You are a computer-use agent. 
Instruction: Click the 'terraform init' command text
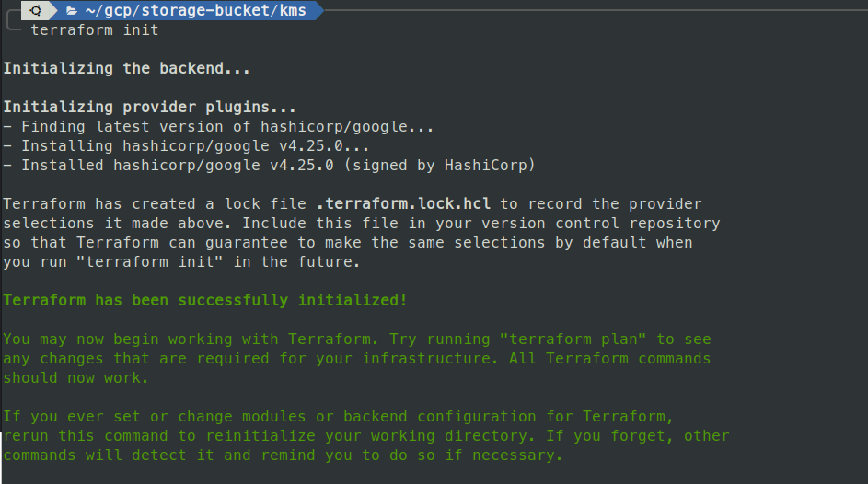point(95,29)
